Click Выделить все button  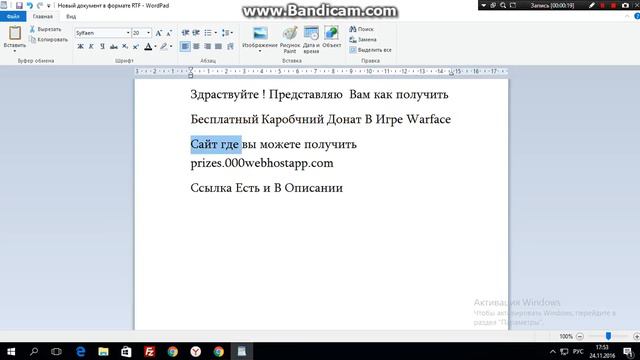click(x=371, y=50)
